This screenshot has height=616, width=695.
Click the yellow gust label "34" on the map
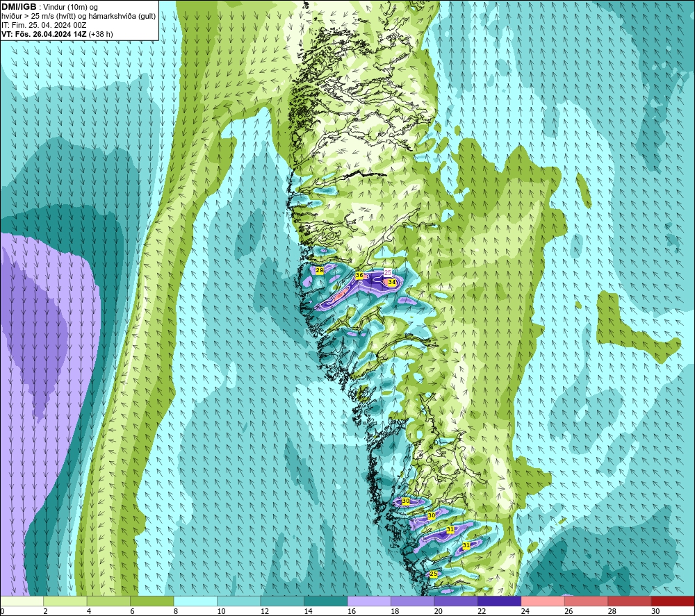[x=392, y=282]
